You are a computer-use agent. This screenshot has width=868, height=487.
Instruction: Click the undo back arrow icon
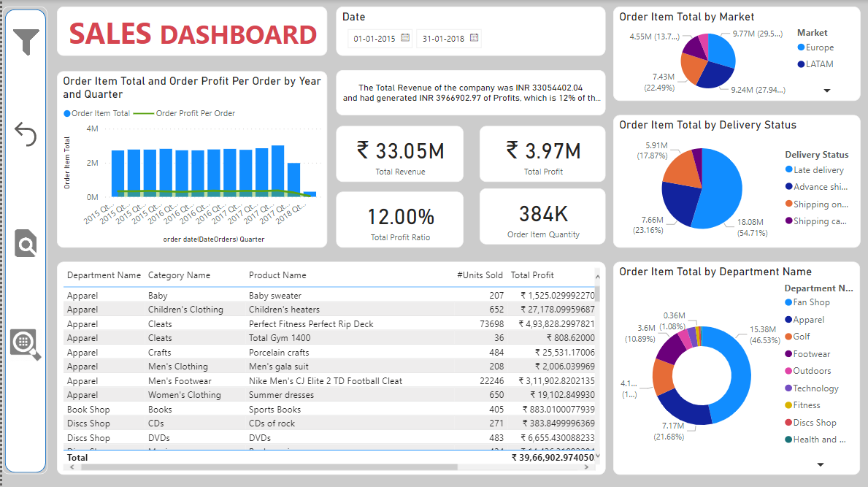coord(26,134)
